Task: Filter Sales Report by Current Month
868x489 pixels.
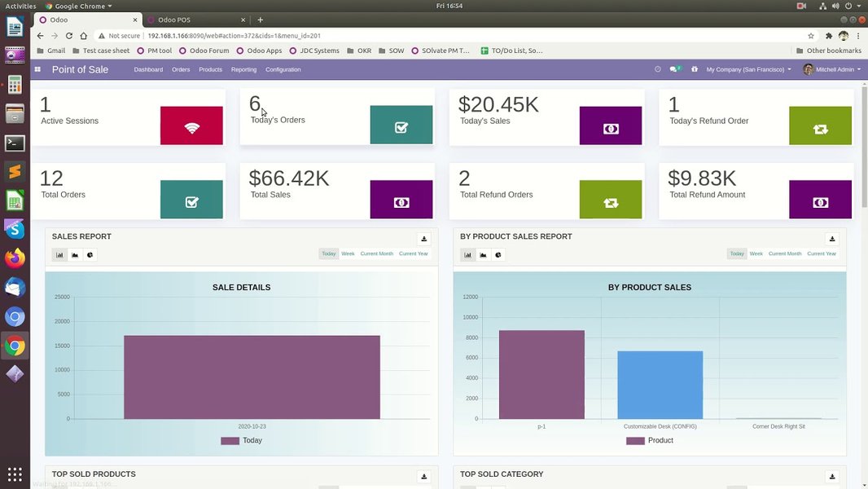Action: coord(376,253)
